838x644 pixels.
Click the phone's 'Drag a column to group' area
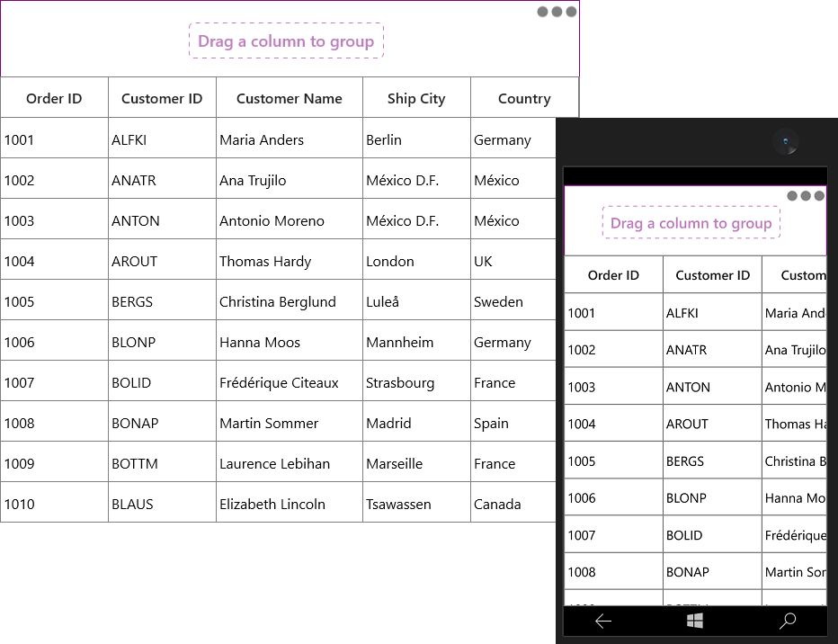691,222
